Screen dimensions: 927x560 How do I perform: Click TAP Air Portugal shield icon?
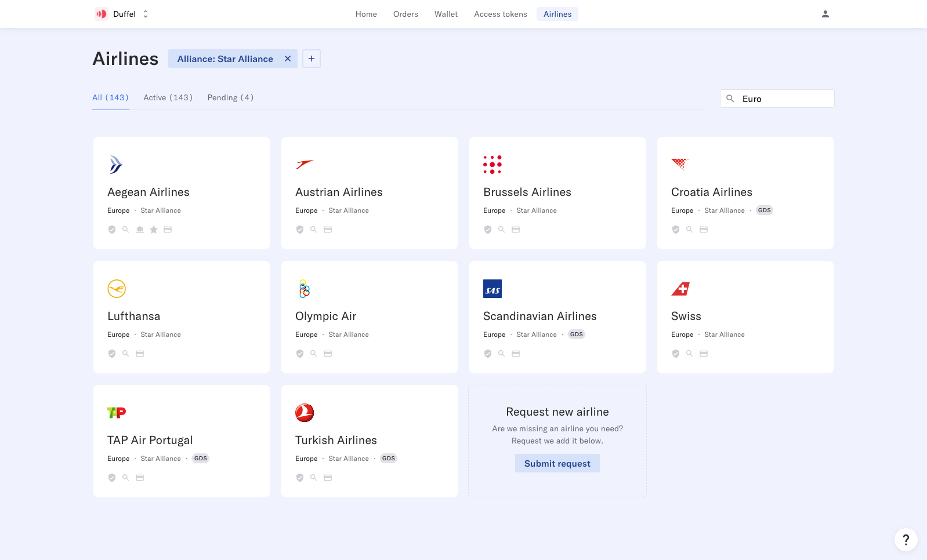pyautogui.click(x=112, y=478)
